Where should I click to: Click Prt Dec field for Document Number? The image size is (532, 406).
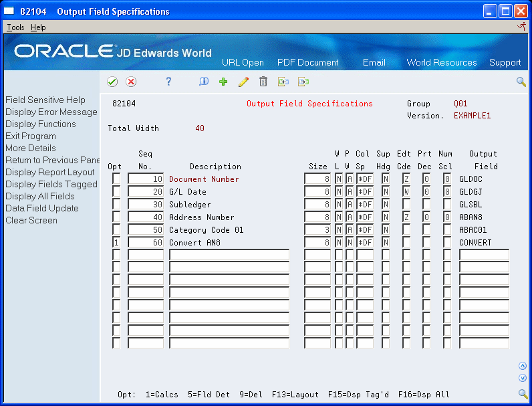[426, 179]
